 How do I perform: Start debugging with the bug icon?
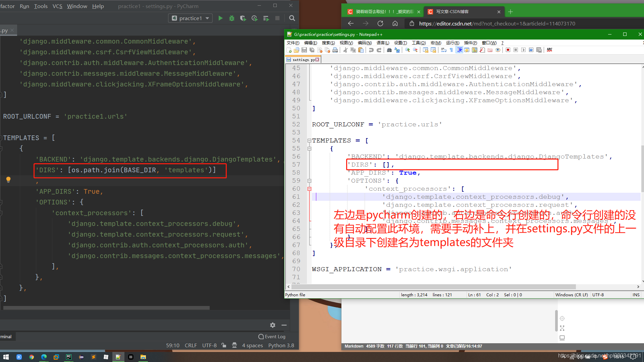[231, 18]
